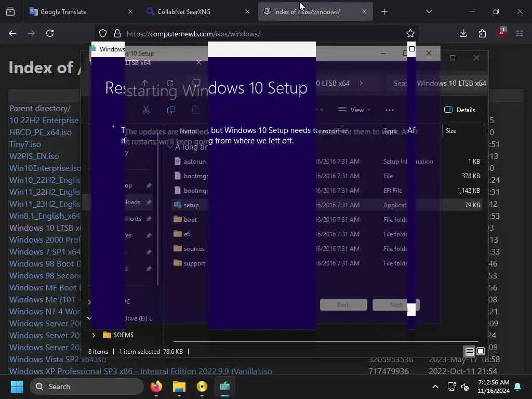Open the Windows Setup taskbar icon
This screenshot has width=532, height=399.
[x=225, y=387]
